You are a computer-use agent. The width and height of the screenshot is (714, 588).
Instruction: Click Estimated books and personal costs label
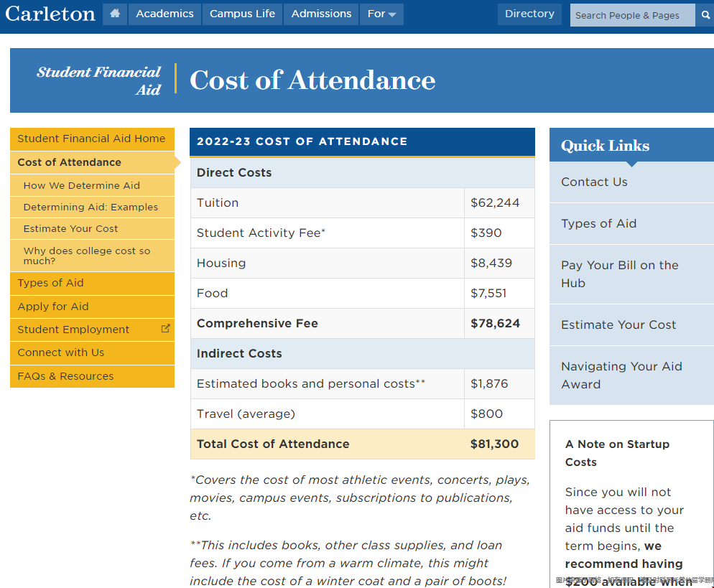point(310,383)
